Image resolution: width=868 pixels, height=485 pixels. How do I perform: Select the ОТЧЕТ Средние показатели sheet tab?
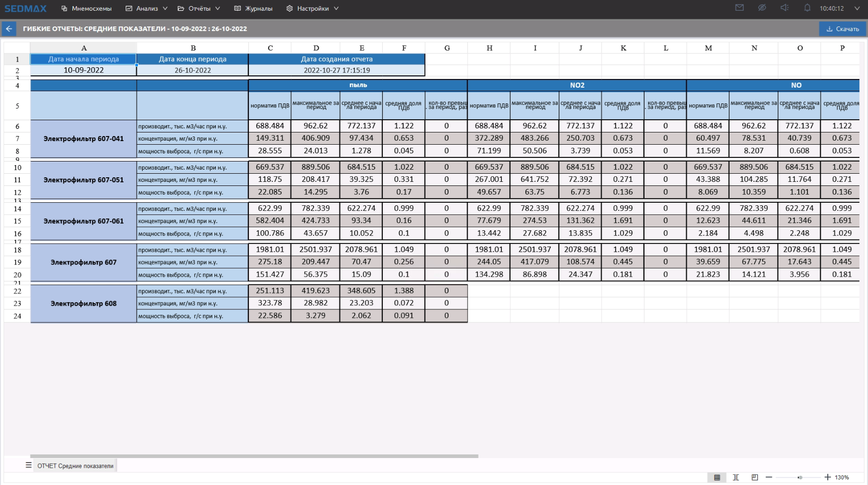pos(75,466)
